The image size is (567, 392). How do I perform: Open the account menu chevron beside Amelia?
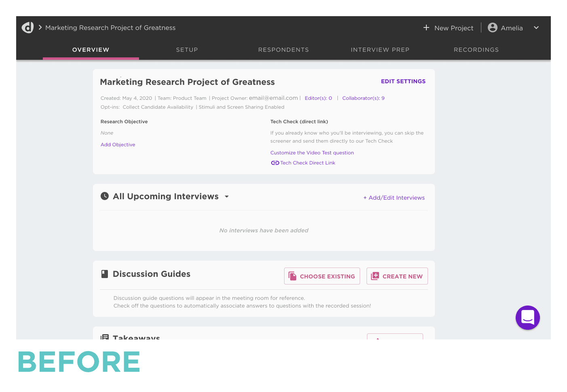click(x=536, y=28)
